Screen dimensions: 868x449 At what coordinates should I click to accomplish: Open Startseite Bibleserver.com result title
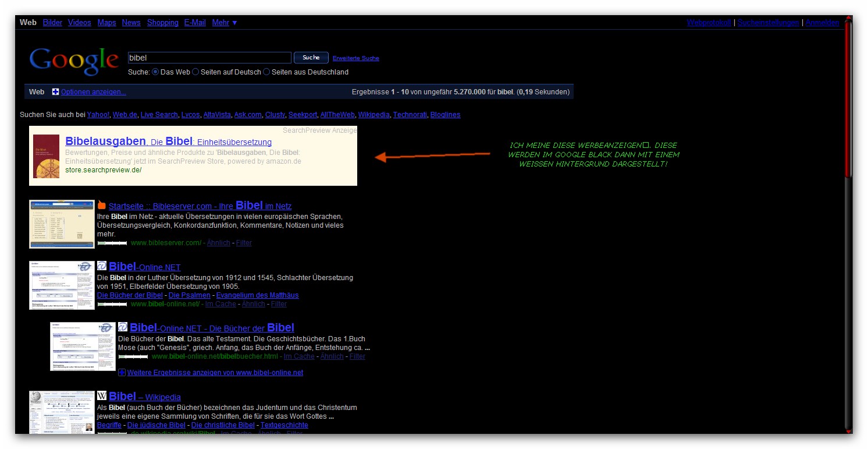coord(200,205)
